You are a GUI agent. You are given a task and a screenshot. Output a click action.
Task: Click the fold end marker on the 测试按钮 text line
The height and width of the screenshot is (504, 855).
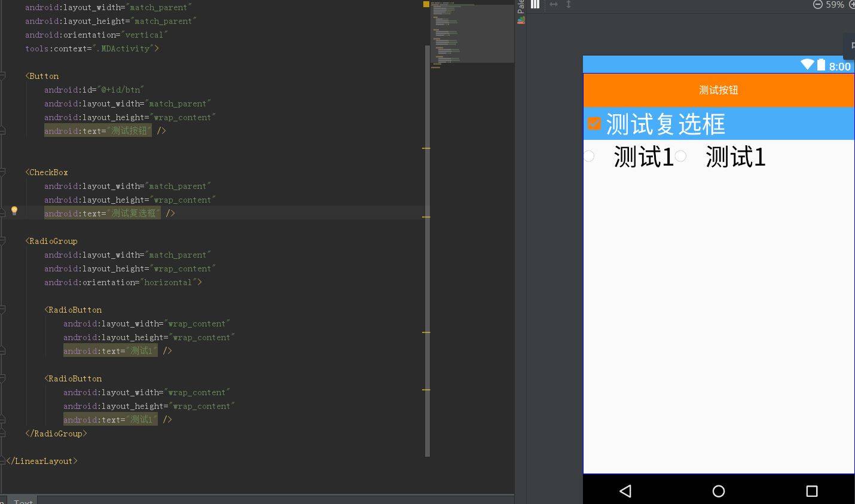(3, 130)
